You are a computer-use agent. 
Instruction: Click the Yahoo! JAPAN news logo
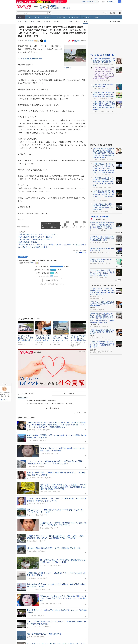click(x=27, y=7)
